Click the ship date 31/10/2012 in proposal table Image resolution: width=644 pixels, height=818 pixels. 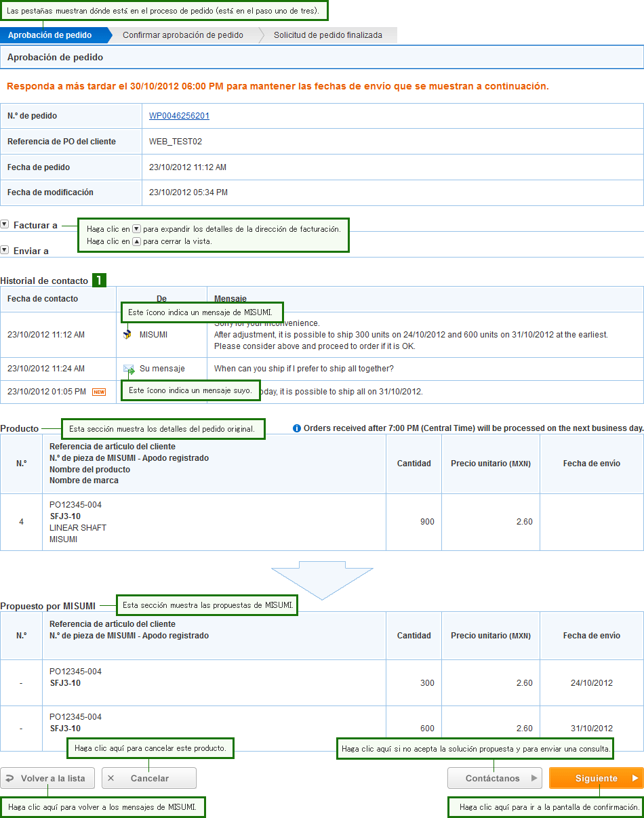pos(592,729)
